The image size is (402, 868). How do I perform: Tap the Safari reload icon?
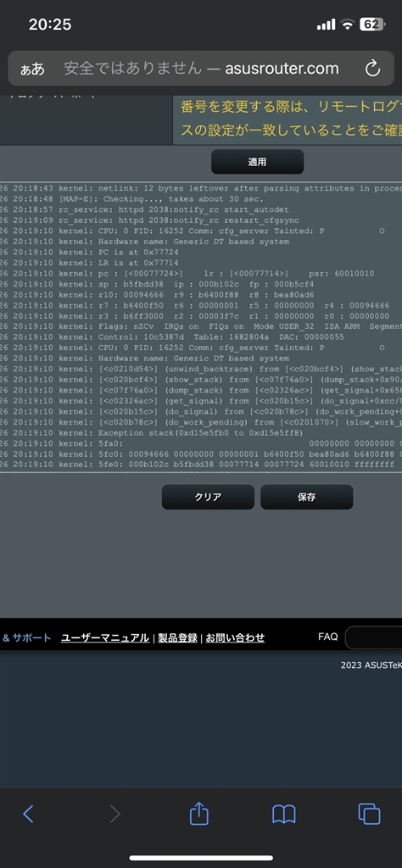(372, 69)
